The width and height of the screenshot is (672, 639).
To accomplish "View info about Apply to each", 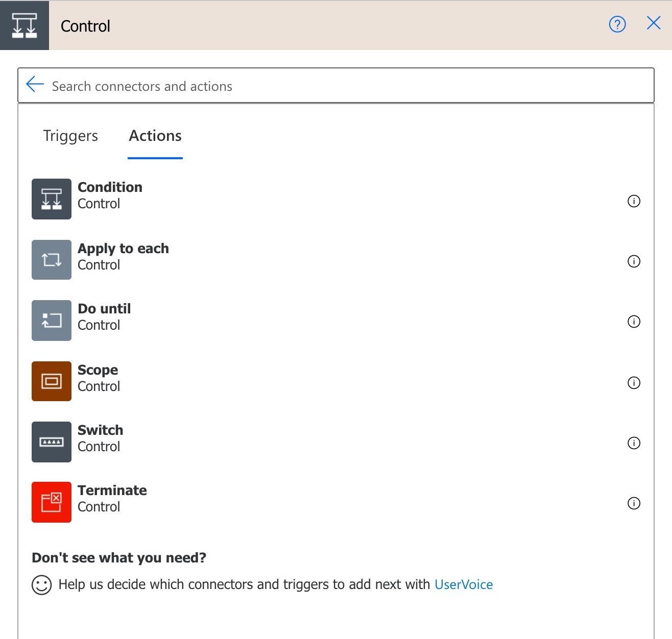I will (x=634, y=261).
